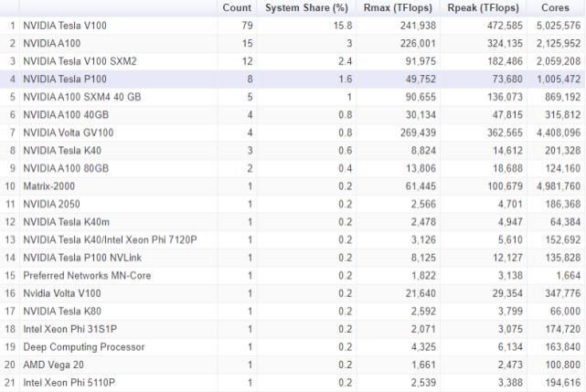This screenshot has height=392, width=586.
Task: Select the NVIDIA Volta GV100 row
Action: (293, 132)
